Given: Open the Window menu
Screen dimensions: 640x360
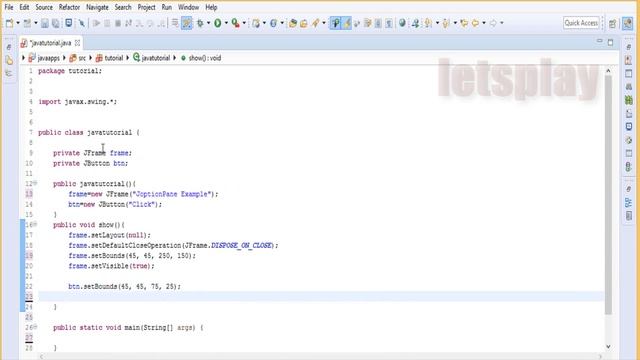Looking at the screenshot, I should [x=188, y=7].
